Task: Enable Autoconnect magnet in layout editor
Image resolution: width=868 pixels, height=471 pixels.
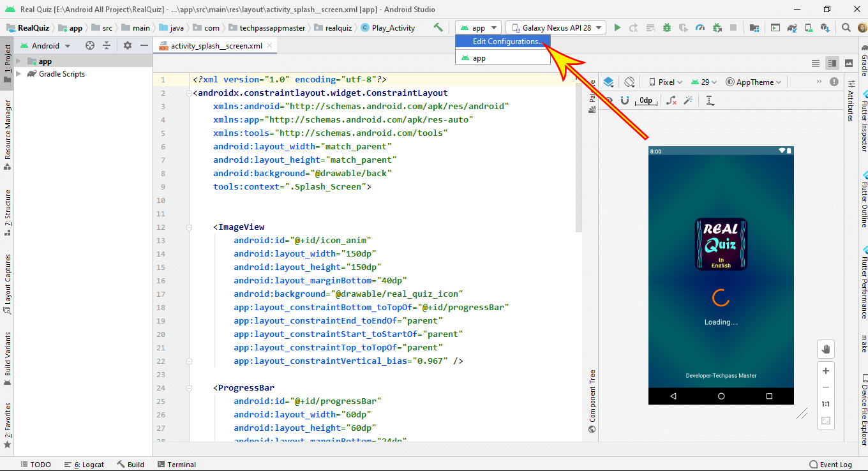Action: pyautogui.click(x=625, y=100)
